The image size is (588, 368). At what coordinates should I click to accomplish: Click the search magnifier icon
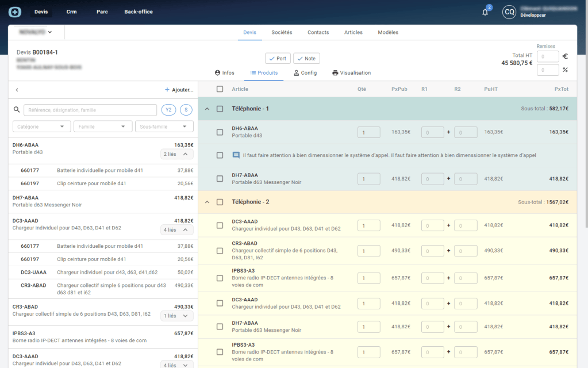tap(17, 110)
